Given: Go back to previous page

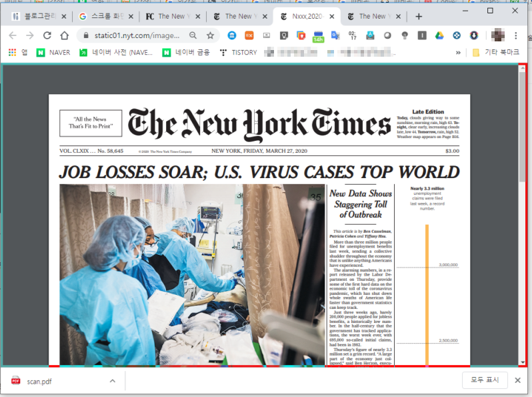Looking at the screenshot, I should click(x=13, y=35).
